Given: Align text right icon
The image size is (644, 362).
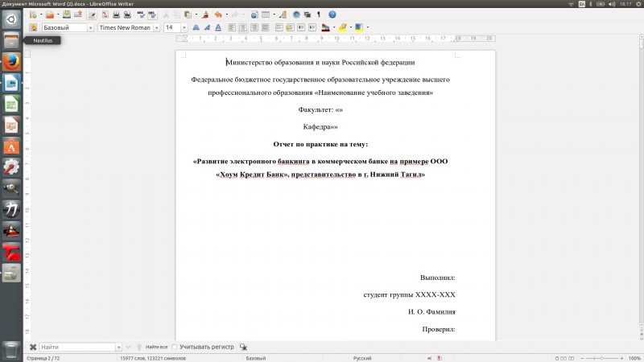Looking at the screenshot, I should pos(254,27).
